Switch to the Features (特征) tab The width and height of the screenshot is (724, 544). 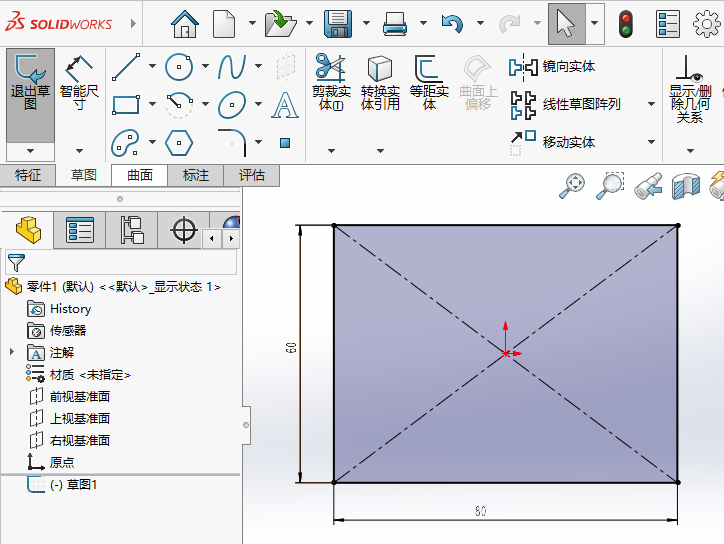point(28,175)
